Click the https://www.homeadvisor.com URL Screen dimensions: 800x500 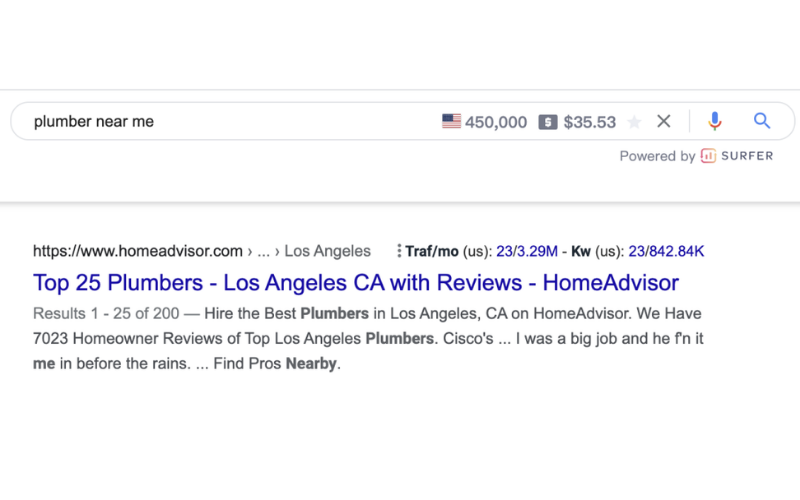pos(137,251)
